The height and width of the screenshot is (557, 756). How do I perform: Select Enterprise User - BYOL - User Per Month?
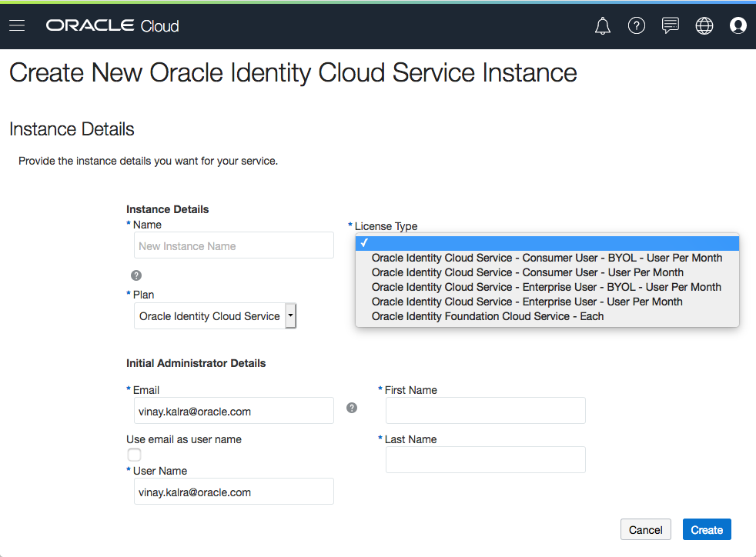[547, 287]
